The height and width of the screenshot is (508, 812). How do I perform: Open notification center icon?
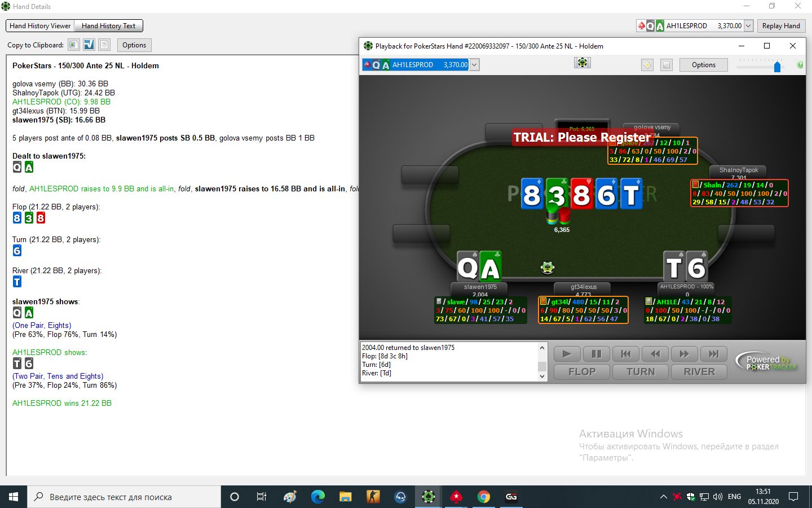click(793, 497)
